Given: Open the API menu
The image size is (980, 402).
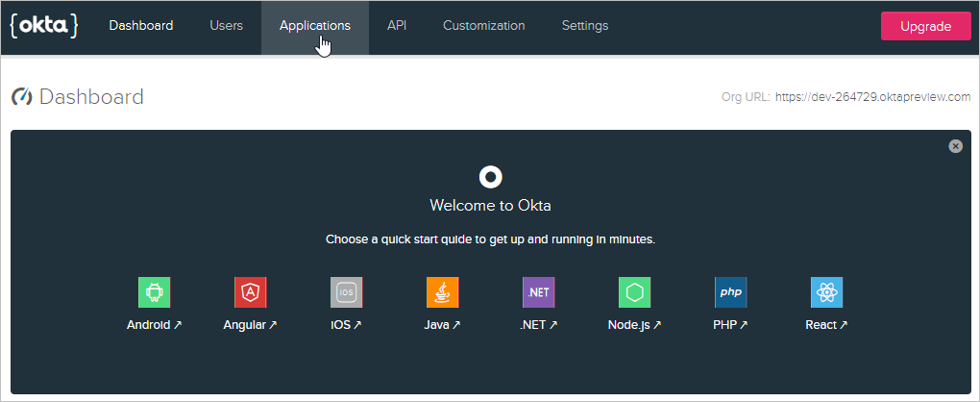Looking at the screenshot, I should 397,26.
